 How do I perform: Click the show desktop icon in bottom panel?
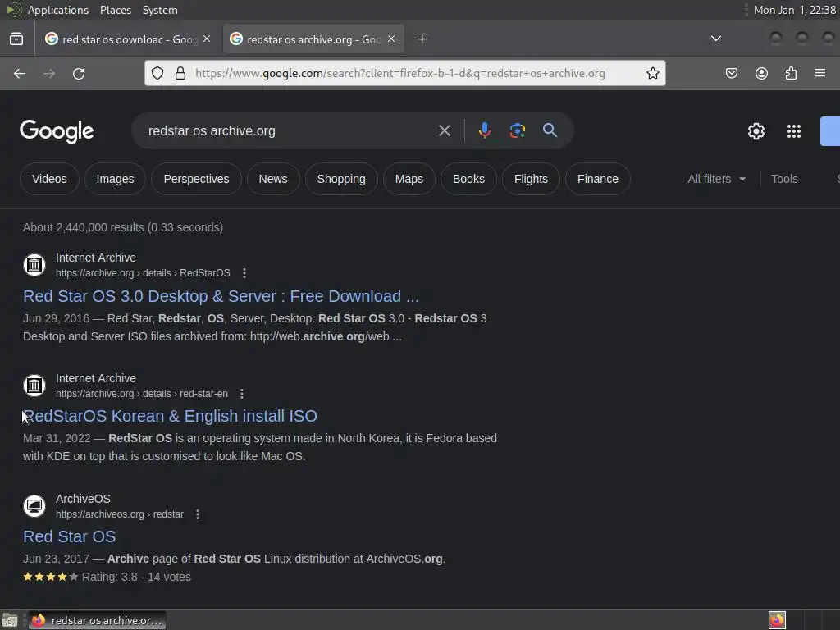click(x=10, y=620)
